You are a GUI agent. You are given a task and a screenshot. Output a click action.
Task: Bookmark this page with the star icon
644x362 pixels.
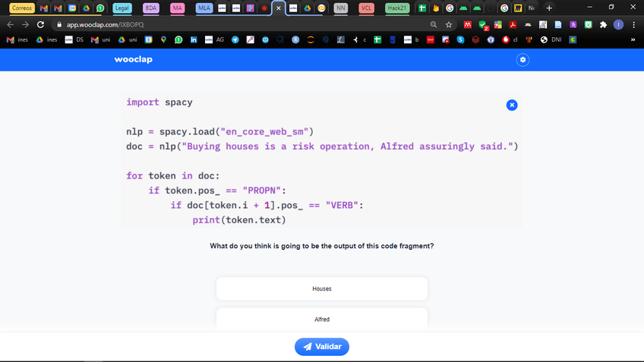[449, 24]
